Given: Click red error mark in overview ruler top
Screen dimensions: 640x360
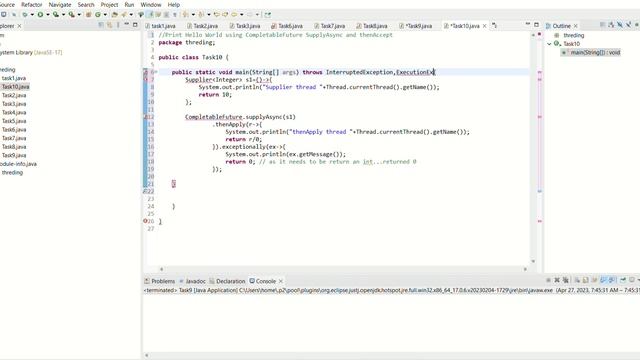Looking at the screenshot, I should pyautogui.click(x=539, y=34).
